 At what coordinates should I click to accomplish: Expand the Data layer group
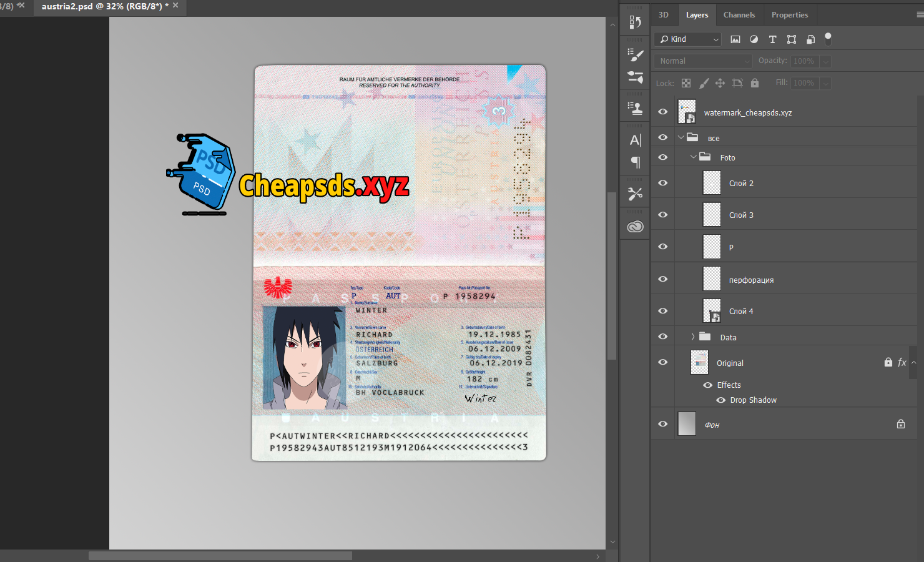tap(693, 337)
